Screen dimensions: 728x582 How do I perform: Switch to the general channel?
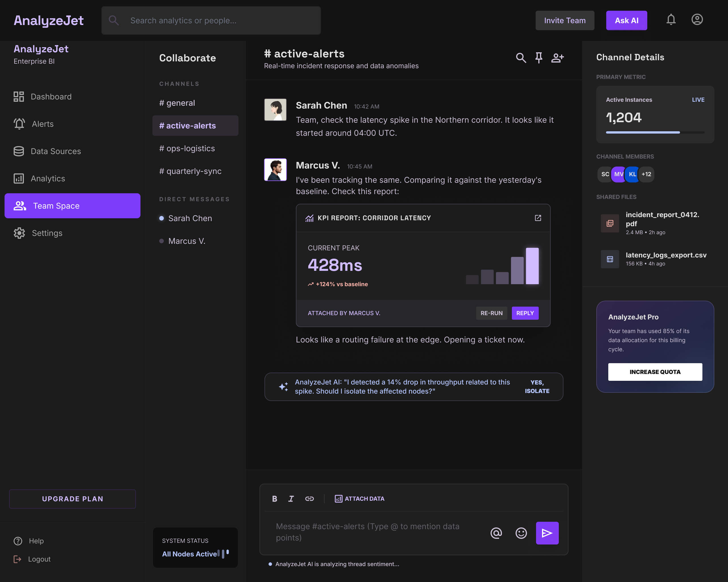[177, 103]
